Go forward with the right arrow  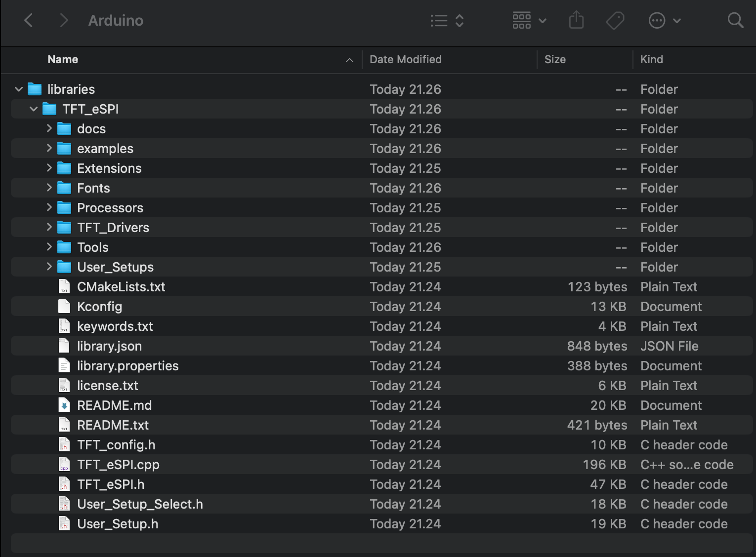pos(64,20)
